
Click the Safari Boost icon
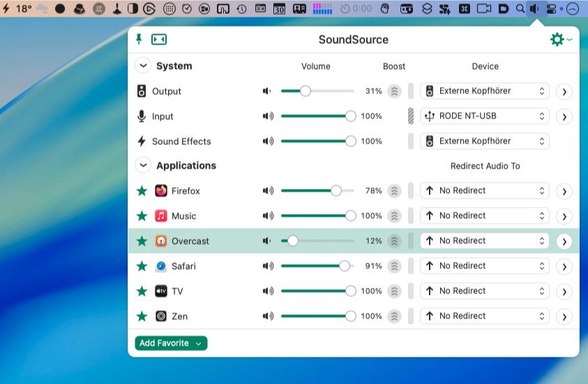(394, 266)
